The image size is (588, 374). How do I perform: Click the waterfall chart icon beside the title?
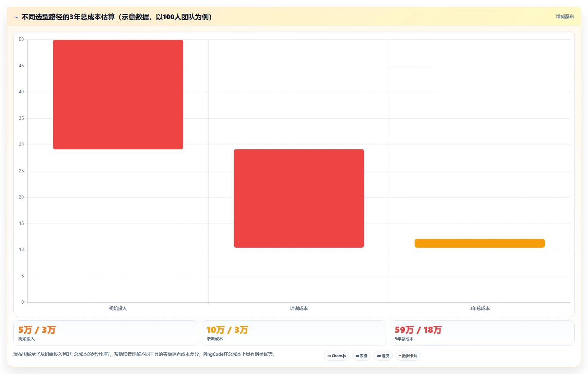click(x=16, y=17)
